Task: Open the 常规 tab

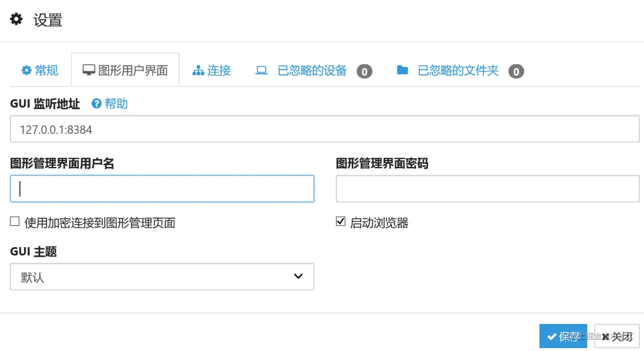Action: pyautogui.click(x=40, y=70)
